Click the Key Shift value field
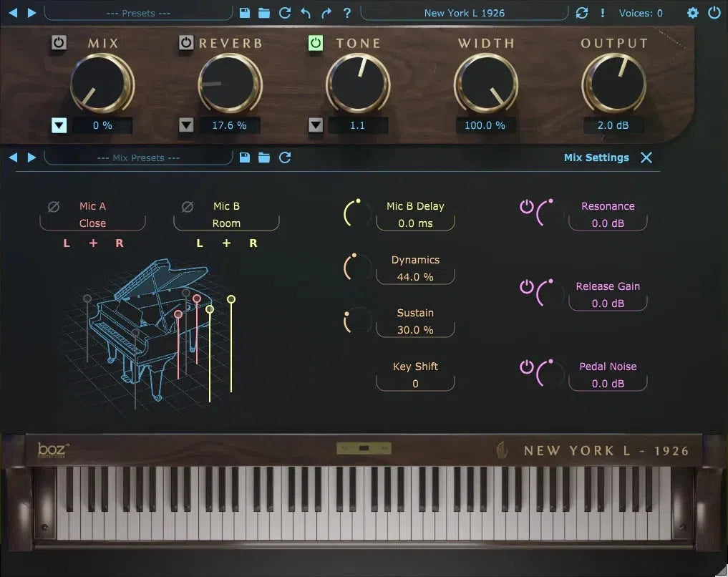 (x=415, y=383)
